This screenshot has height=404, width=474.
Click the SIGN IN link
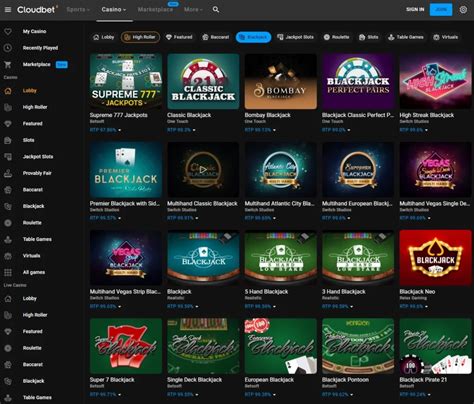pyautogui.click(x=415, y=9)
